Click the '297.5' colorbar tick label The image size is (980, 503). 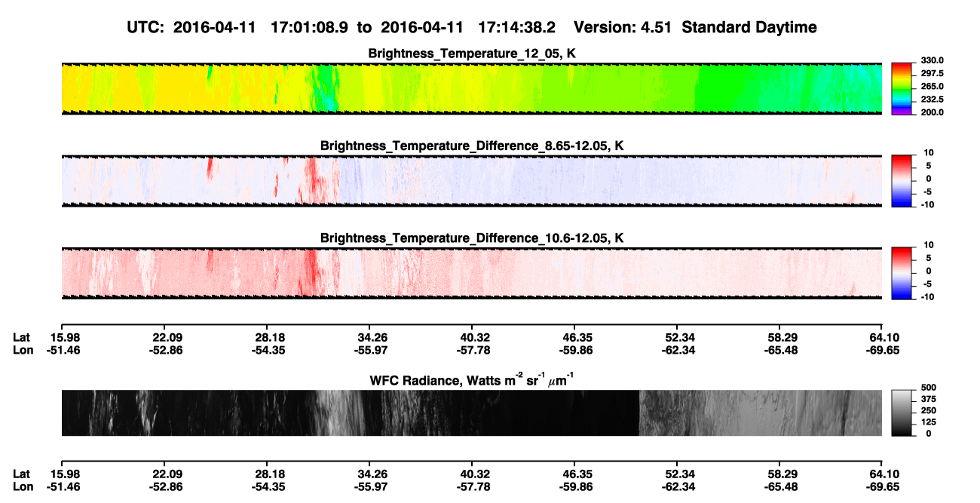[x=932, y=73]
